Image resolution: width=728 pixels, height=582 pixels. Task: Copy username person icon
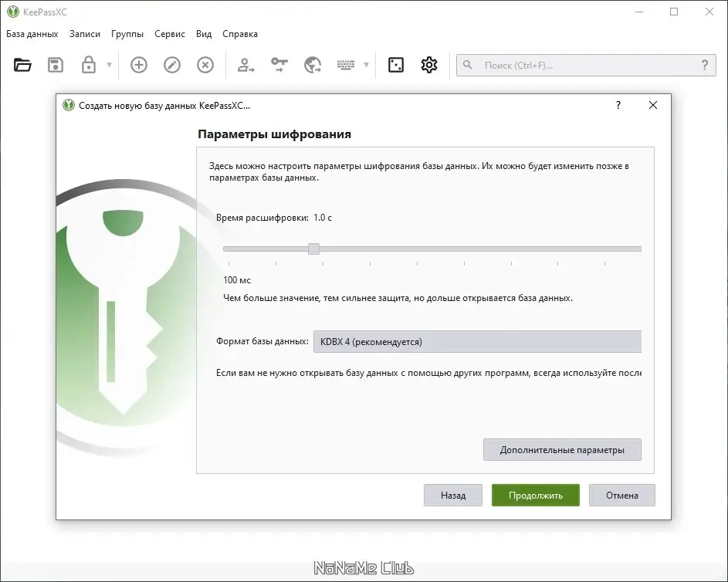pos(245,65)
